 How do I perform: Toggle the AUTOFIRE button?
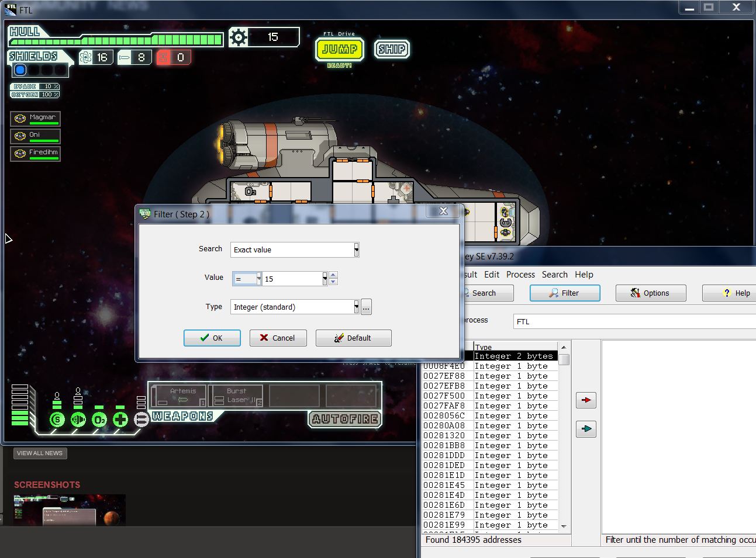(346, 419)
